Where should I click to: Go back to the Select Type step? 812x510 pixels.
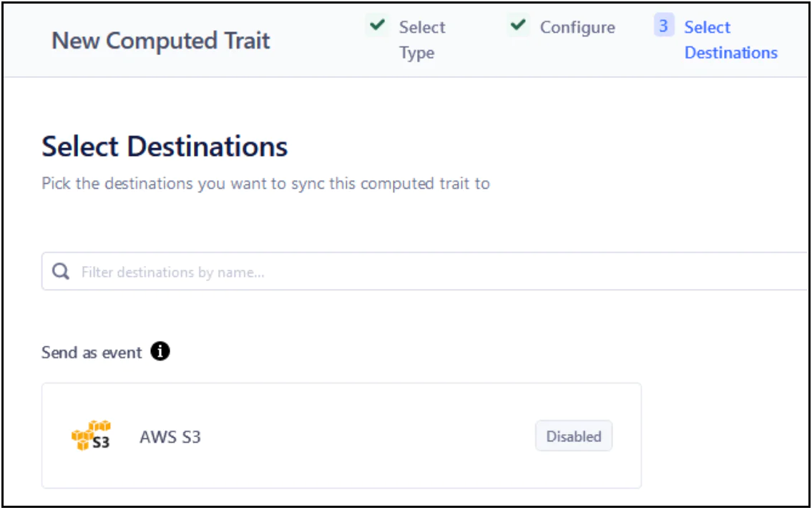(x=421, y=28)
